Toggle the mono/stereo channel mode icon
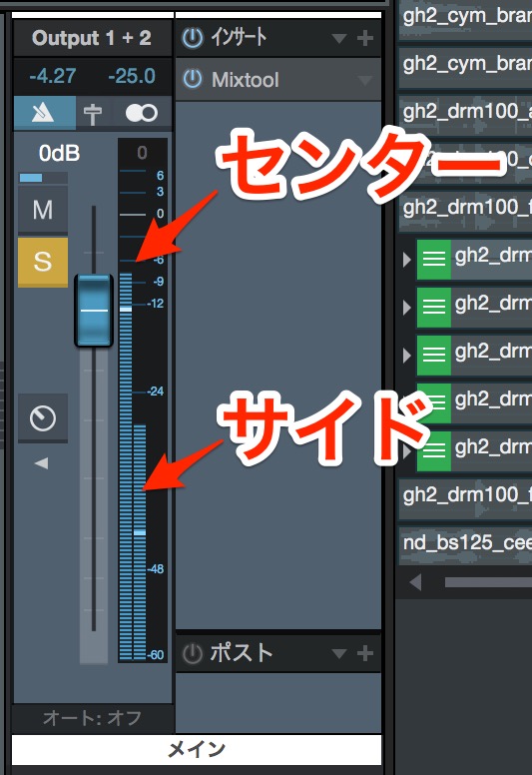 point(142,113)
